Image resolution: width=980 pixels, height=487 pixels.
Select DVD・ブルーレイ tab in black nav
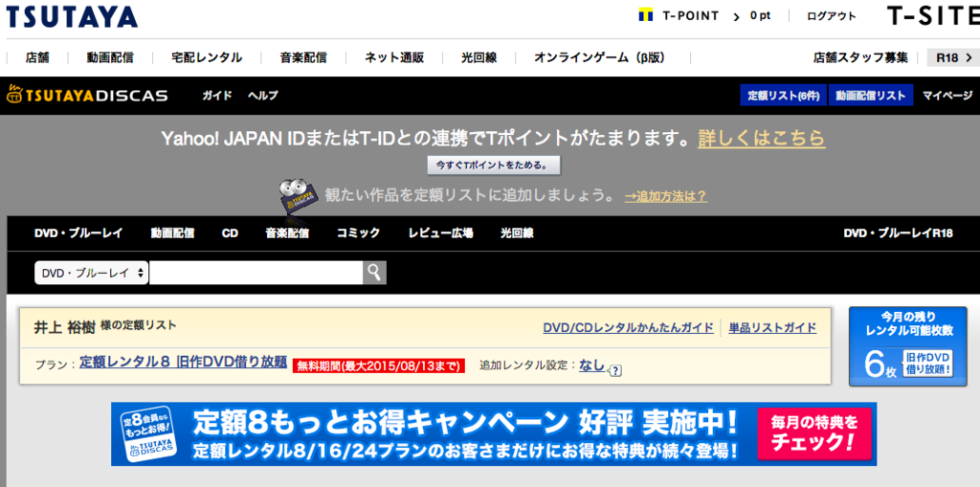pos(78,233)
